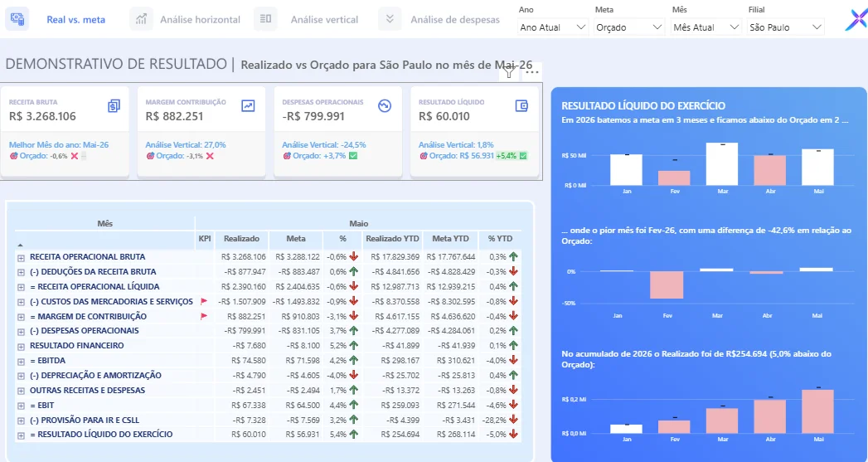Screen dimensions: 868x462
Task: Open the Ano dropdown showing Ano Atual
Action: coord(553,27)
